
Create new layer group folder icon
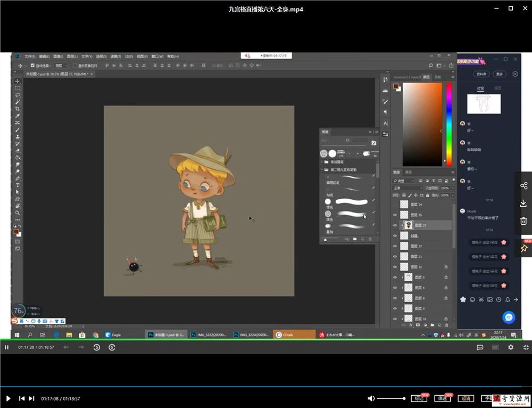pyautogui.click(x=433, y=325)
